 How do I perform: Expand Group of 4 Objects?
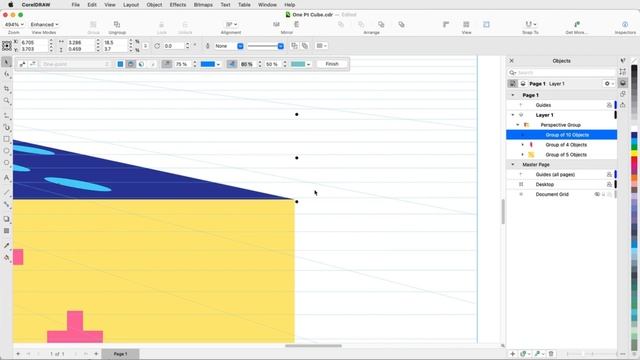click(x=522, y=145)
